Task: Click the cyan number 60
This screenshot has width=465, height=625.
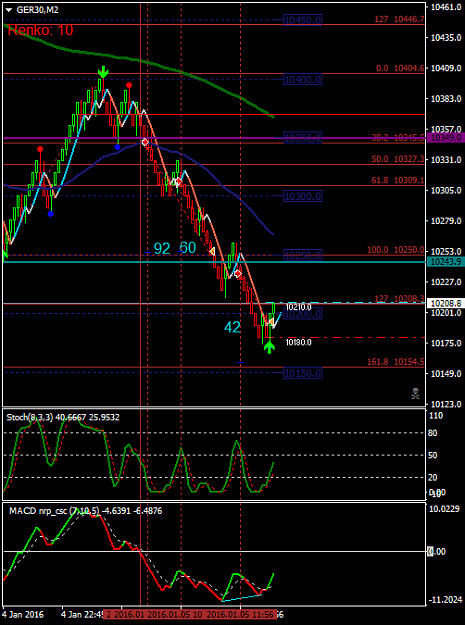Action: 188,248
